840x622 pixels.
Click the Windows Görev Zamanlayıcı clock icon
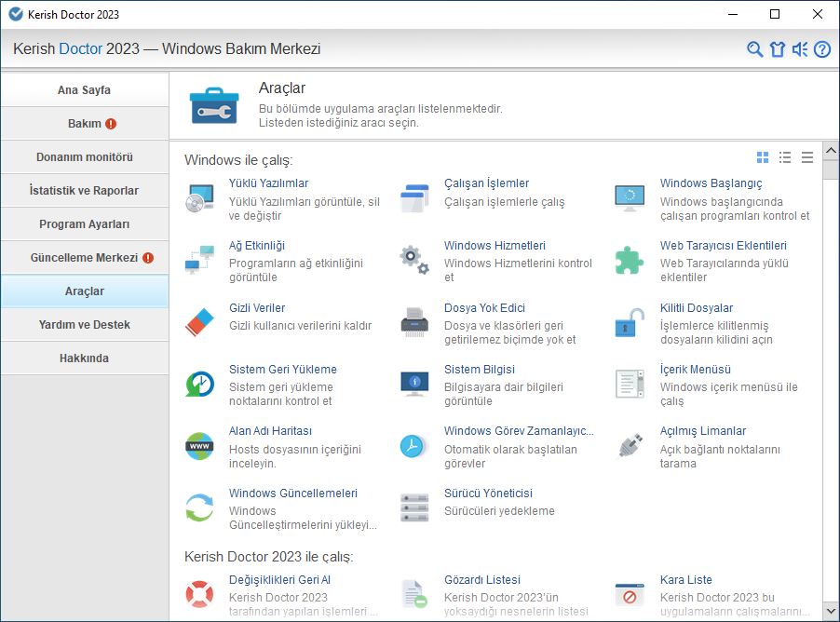pos(414,446)
